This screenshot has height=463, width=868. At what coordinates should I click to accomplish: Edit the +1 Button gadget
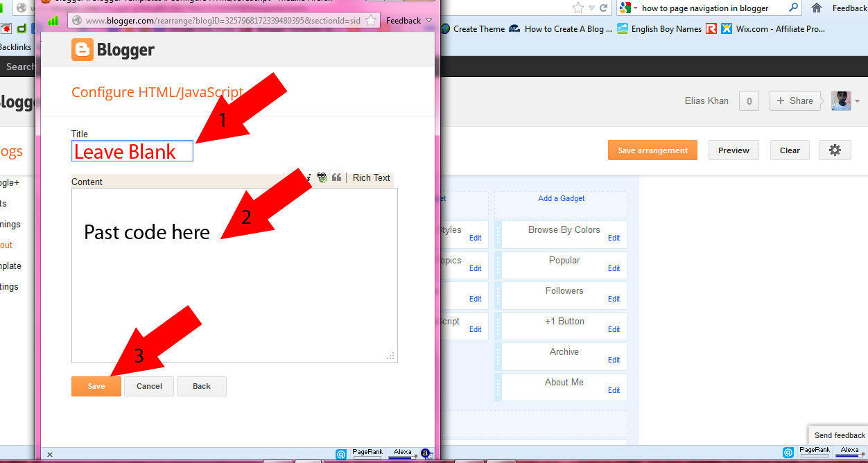tap(614, 329)
